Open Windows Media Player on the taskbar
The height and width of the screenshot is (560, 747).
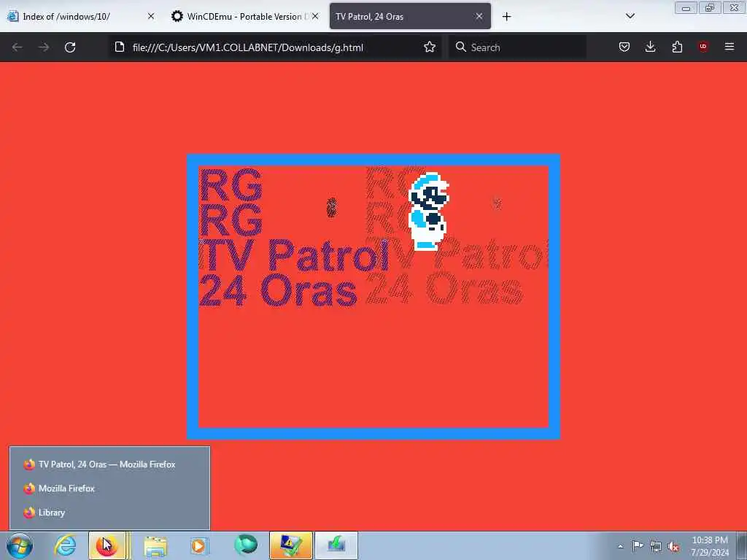click(198, 545)
